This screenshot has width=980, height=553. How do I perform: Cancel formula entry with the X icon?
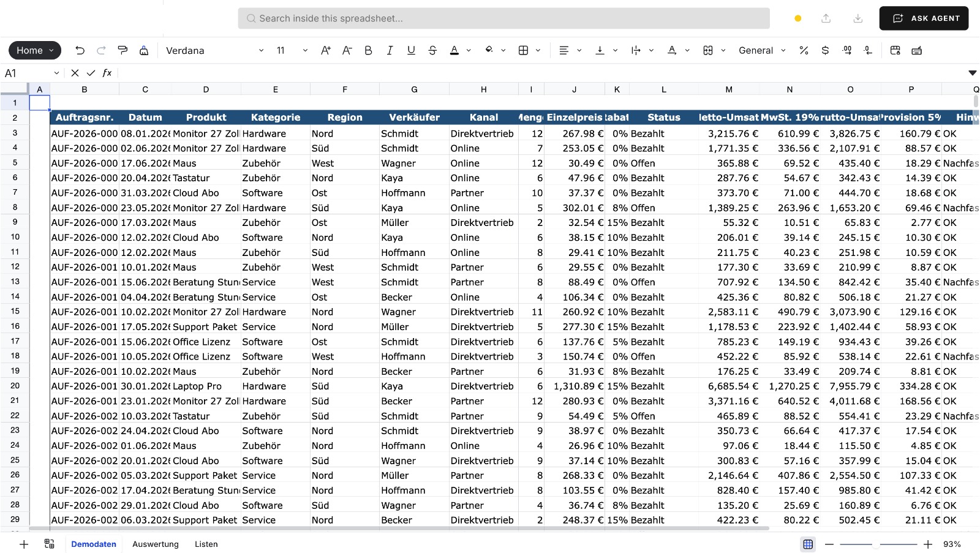(75, 73)
